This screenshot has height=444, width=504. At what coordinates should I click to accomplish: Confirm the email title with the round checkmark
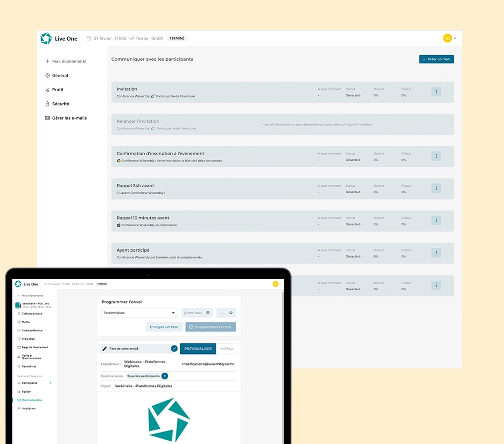tap(174, 348)
